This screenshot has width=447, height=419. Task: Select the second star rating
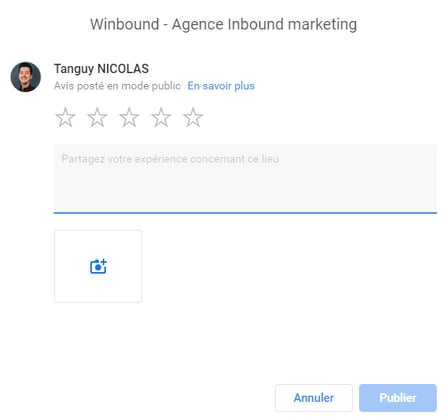97,117
